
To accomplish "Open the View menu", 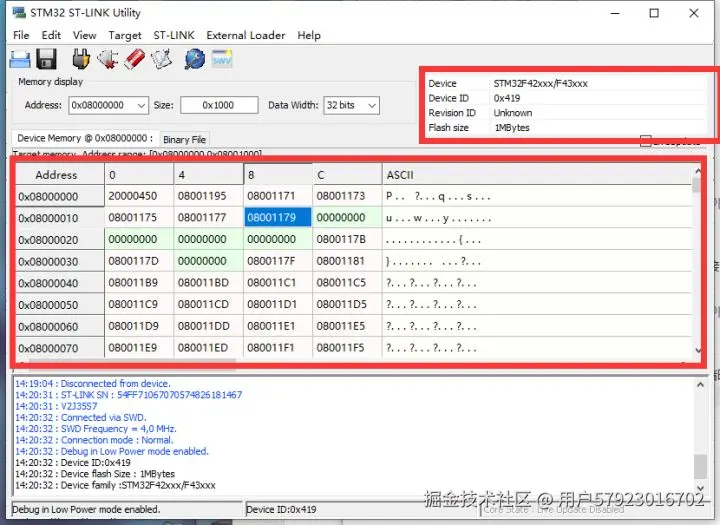I will tap(84, 35).
